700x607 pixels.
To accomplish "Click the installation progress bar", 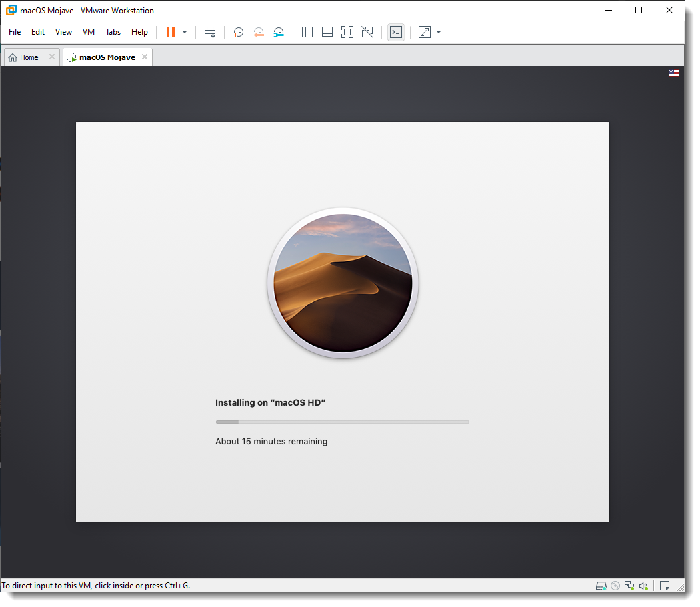I will (x=342, y=422).
